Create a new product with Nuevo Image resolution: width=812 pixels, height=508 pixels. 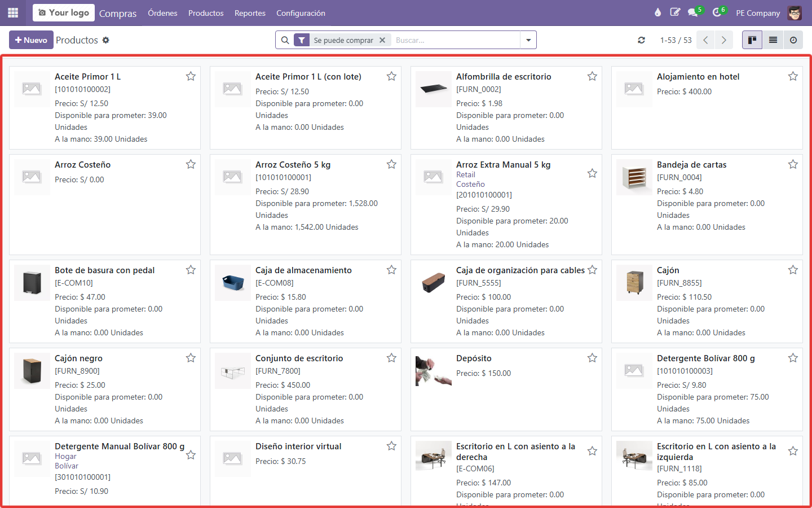31,40
